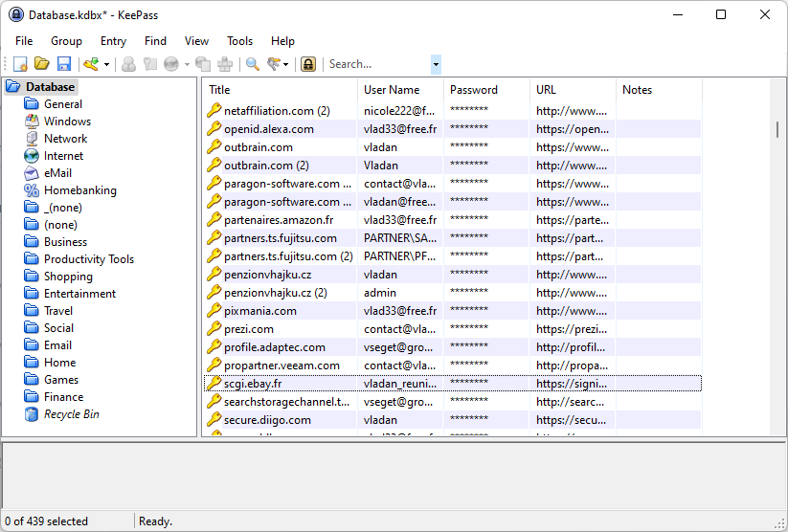788x532 pixels.
Task: Sort entries by Password column header
Action: click(486, 90)
